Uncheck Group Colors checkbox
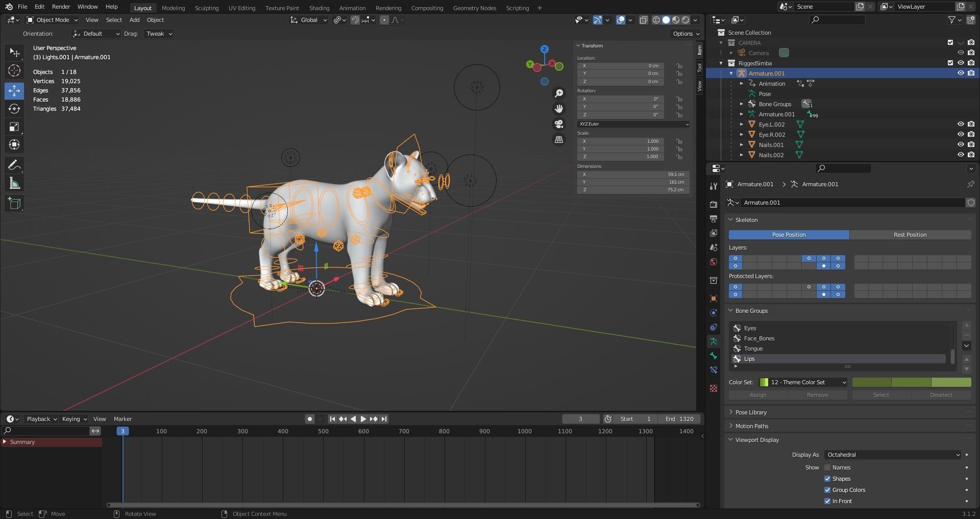Viewport: 980px width, 519px height. pyautogui.click(x=827, y=490)
